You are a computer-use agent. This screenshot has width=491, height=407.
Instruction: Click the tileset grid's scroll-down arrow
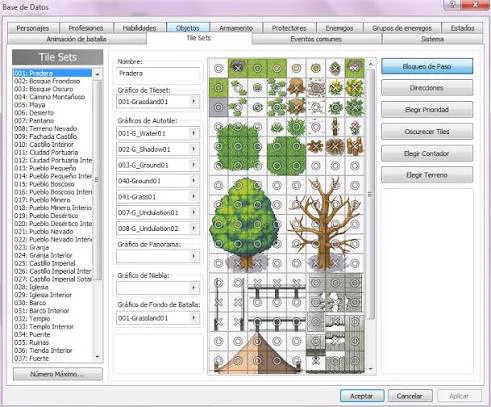[x=370, y=369]
